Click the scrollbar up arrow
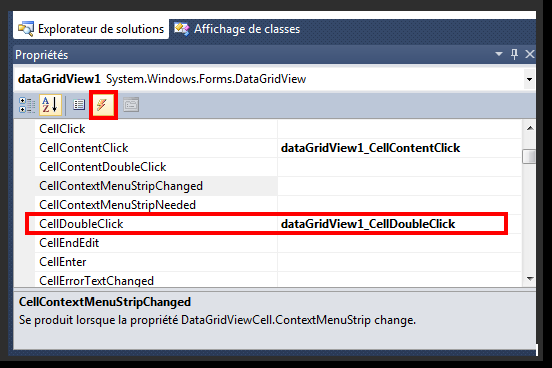 529,128
